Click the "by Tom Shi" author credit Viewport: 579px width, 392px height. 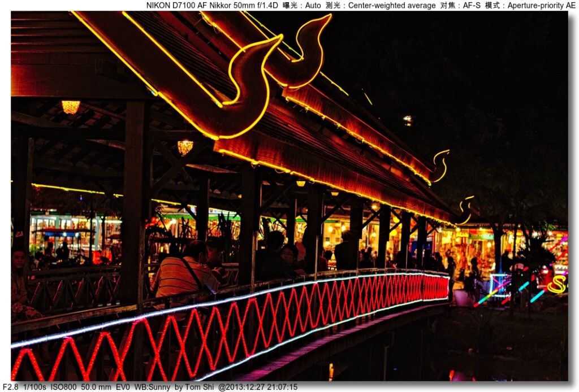(x=195, y=387)
